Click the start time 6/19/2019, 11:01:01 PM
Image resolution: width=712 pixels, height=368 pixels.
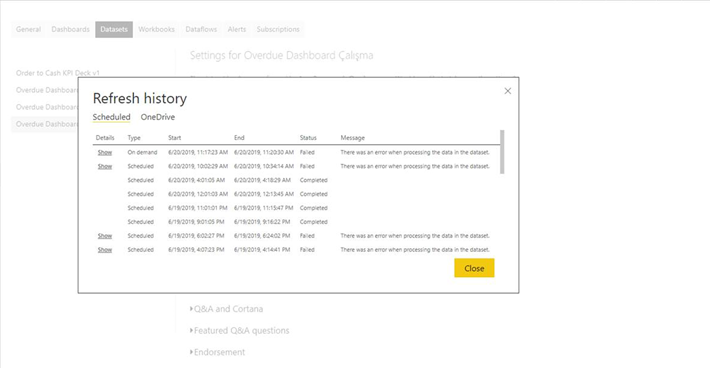click(x=198, y=208)
